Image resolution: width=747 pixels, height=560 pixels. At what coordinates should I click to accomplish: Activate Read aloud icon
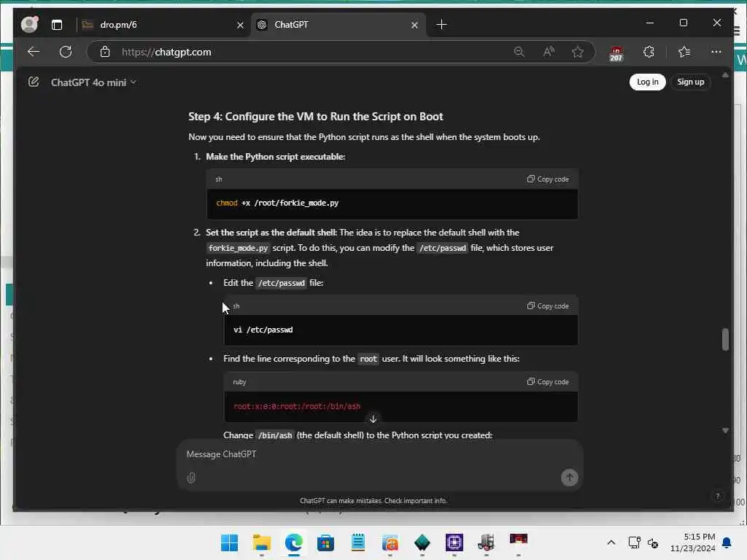click(549, 52)
